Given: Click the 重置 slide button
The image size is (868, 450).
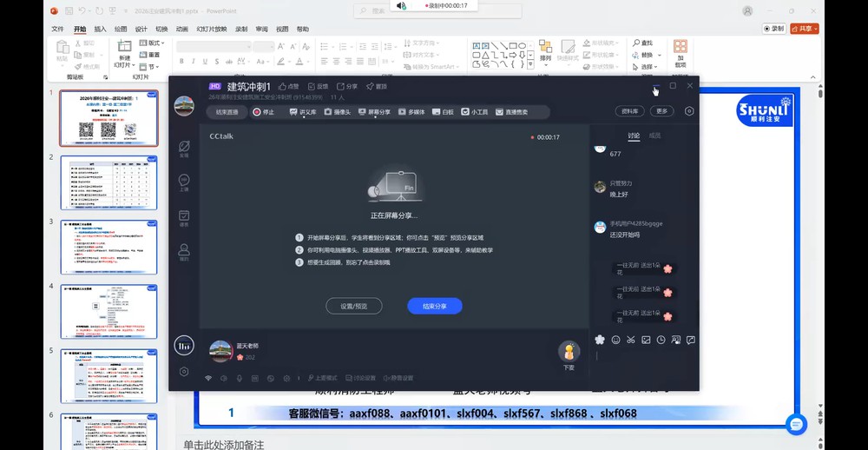Looking at the screenshot, I should click(x=149, y=55).
